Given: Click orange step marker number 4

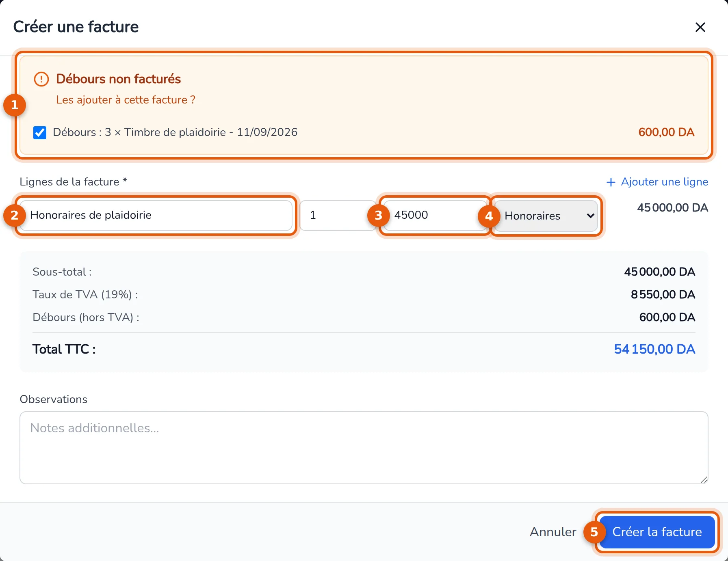Looking at the screenshot, I should [x=489, y=216].
